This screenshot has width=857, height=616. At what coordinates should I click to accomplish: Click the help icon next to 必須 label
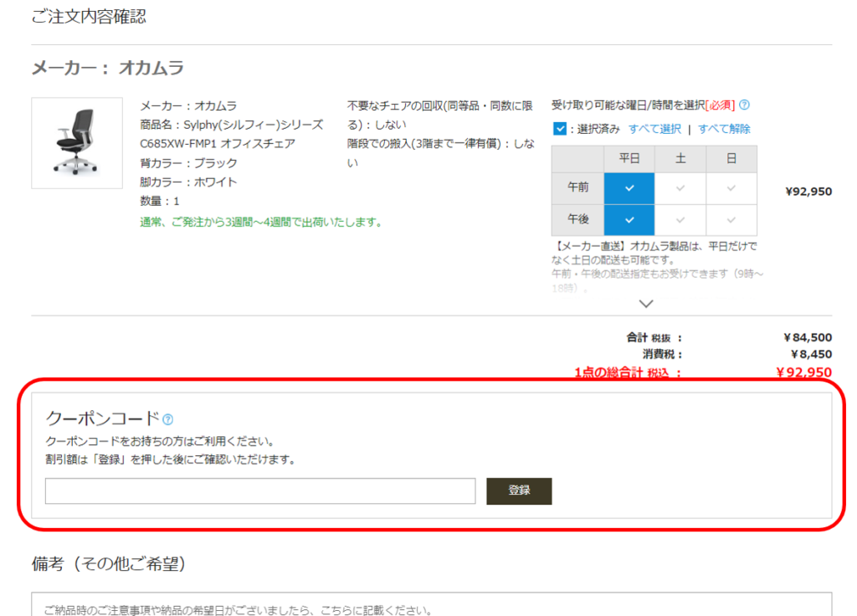pyautogui.click(x=744, y=105)
